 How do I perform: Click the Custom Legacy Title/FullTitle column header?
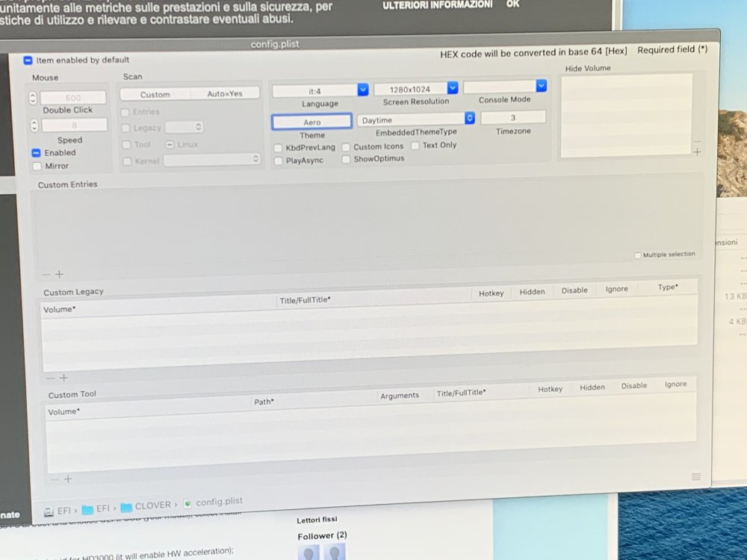click(x=305, y=300)
